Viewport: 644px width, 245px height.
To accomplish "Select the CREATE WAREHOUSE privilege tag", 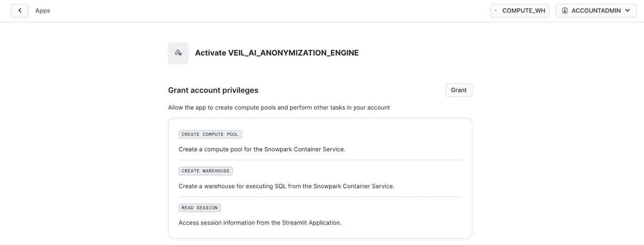I will coord(206,171).
